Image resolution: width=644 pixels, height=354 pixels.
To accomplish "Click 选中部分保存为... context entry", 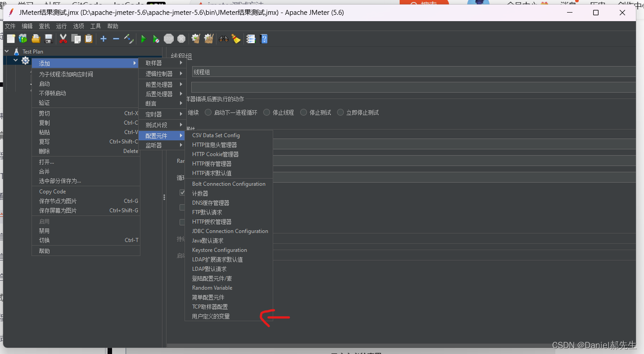I will pyautogui.click(x=86, y=181).
